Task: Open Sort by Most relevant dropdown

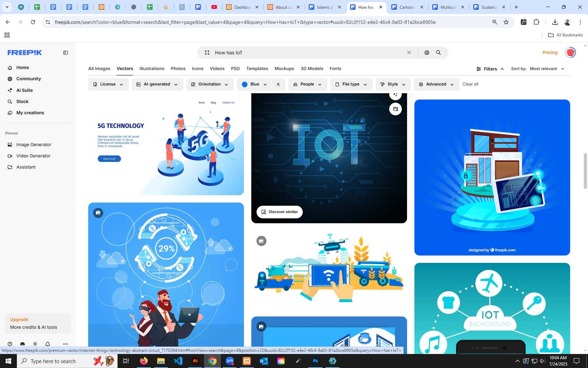Action: click(x=546, y=69)
